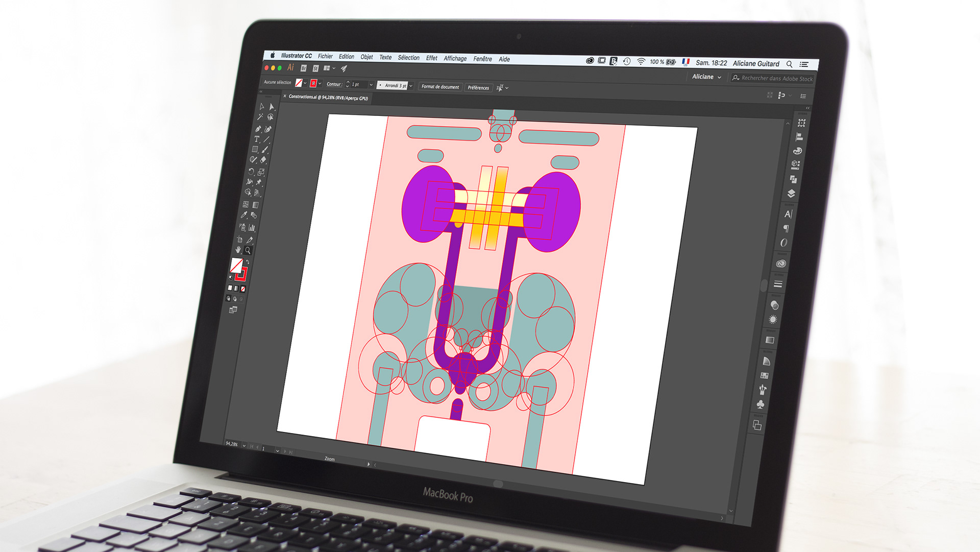The width and height of the screenshot is (980, 552).
Task: Open the Arrondi 3 pt brush dropdown
Action: pos(411,86)
